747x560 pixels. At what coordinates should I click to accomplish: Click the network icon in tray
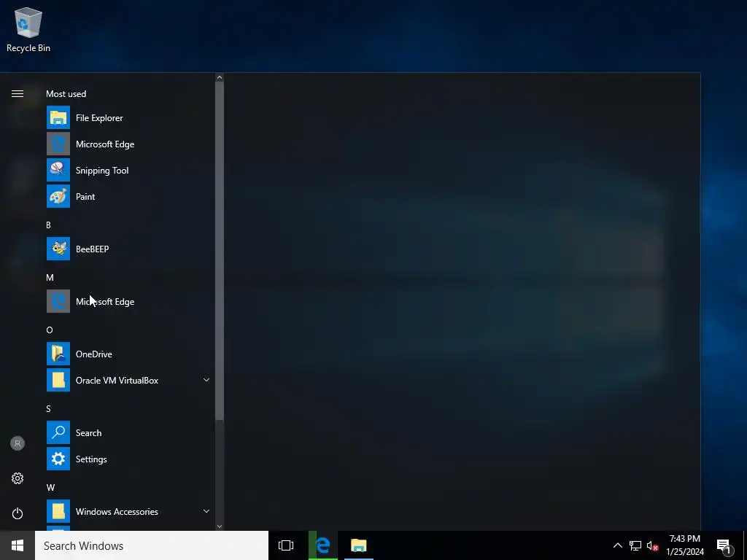pyautogui.click(x=635, y=545)
